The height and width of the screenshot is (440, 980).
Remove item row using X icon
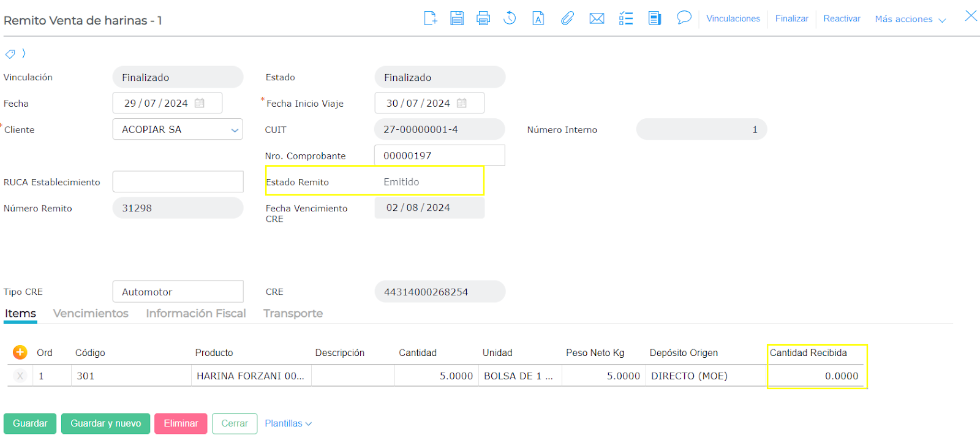20,376
